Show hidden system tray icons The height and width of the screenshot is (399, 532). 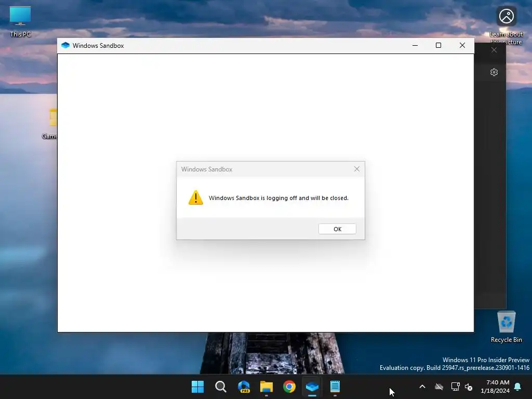click(x=422, y=387)
